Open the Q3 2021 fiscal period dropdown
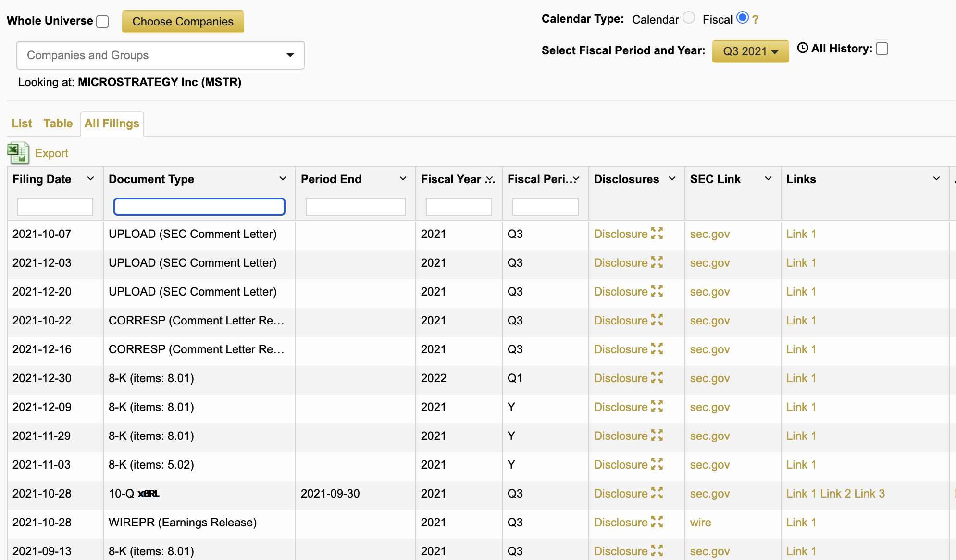 750,51
